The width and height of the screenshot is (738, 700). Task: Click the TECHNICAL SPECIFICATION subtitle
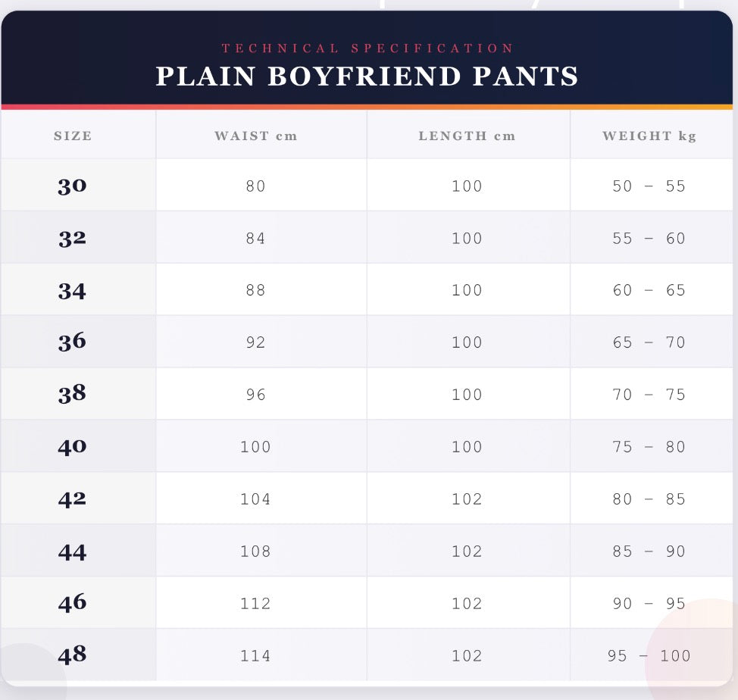(x=367, y=48)
